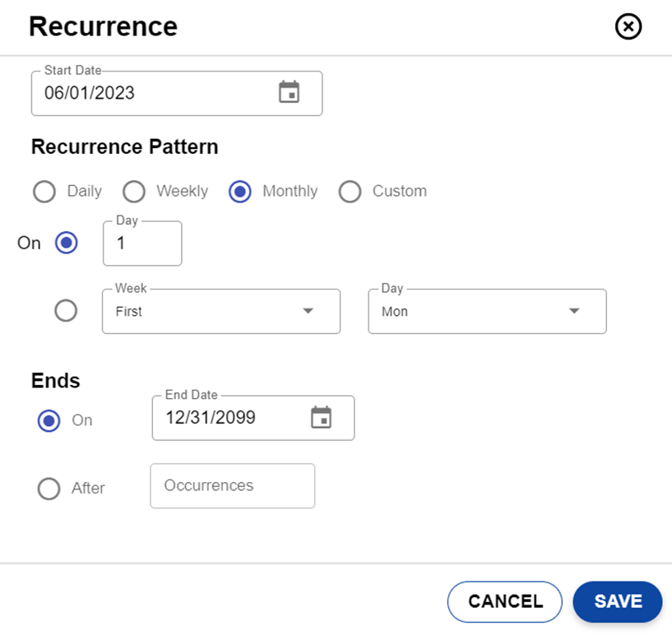Click the arrow in the Week dropdown

click(x=308, y=312)
